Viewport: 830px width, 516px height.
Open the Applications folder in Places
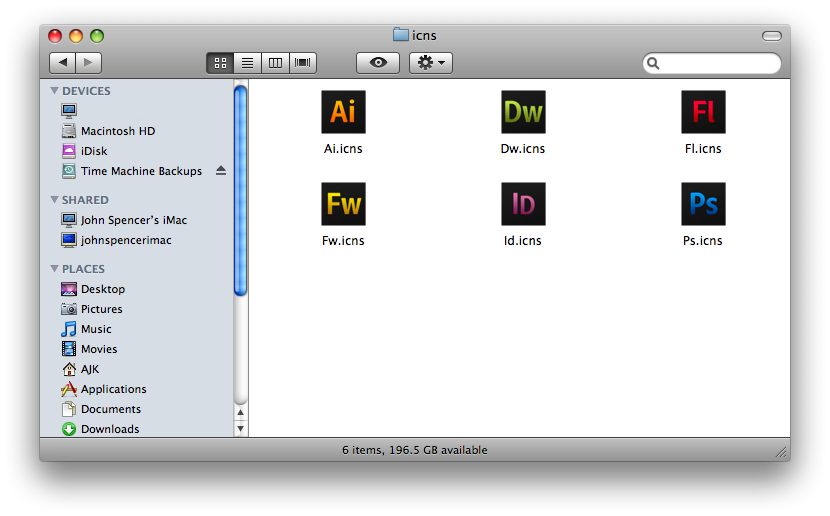pos(104,389)
